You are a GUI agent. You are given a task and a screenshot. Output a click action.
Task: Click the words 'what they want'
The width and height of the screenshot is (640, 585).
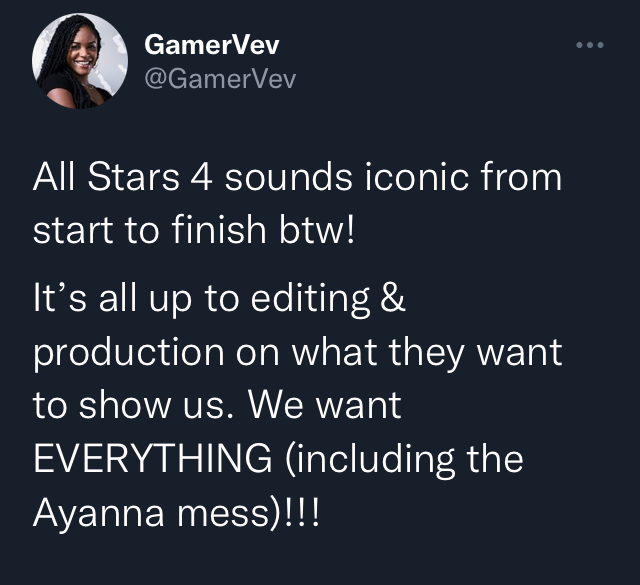click(427, 353)
